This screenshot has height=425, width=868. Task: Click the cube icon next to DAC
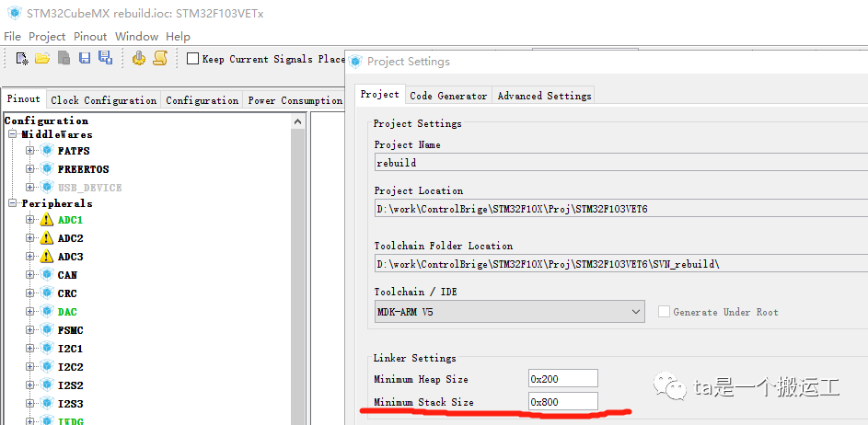47,312
